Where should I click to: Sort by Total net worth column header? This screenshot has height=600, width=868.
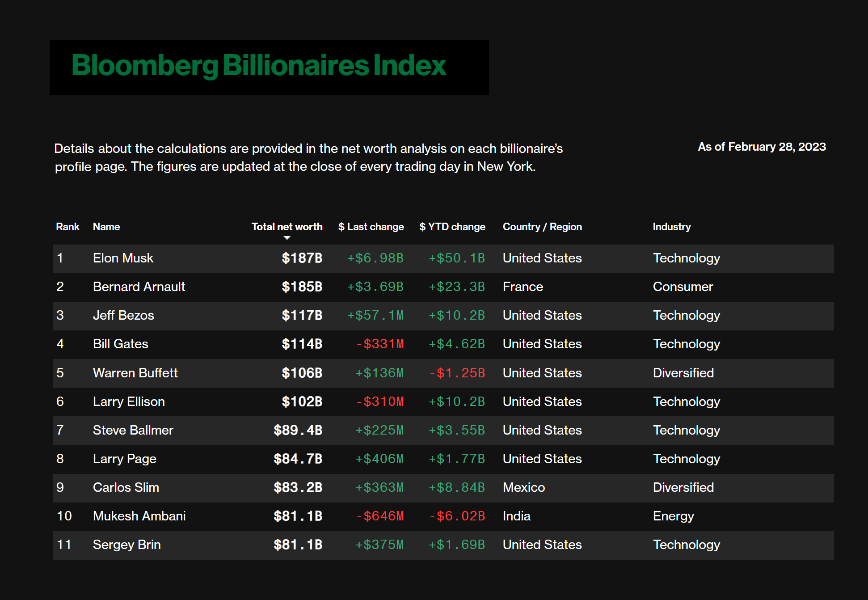pos(287,227)
